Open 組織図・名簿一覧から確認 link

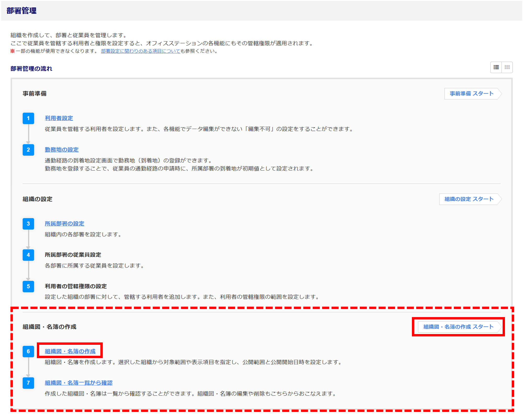pos(78,383)
